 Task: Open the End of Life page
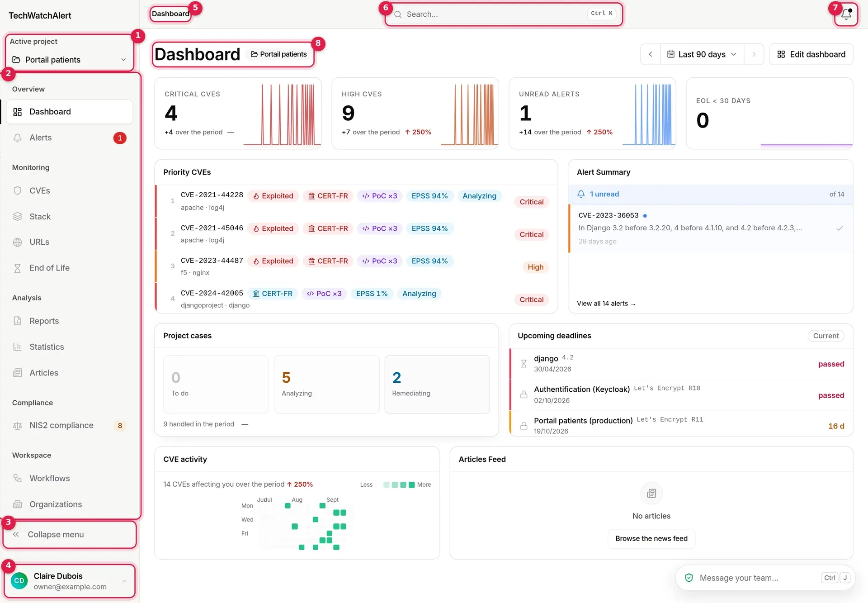pyautogui.click(x=69, y=268)
